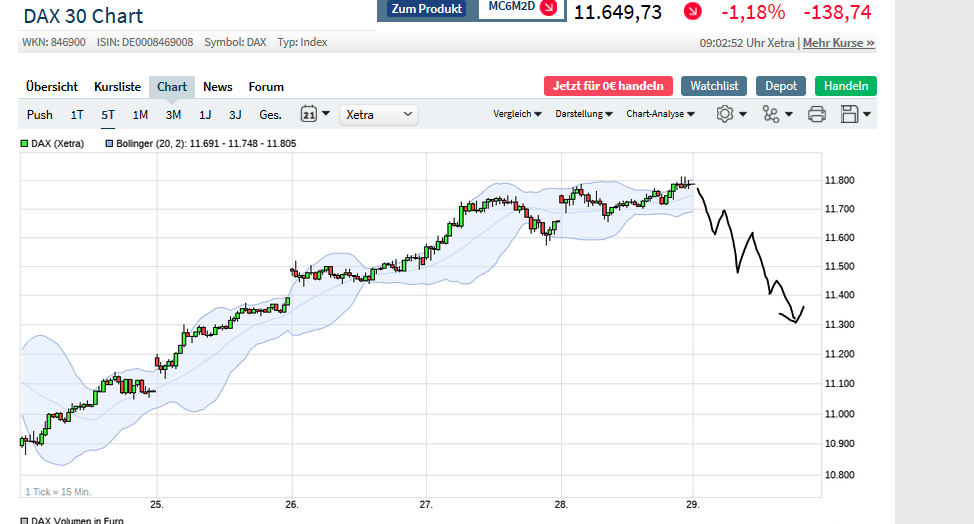Screen dimensions: 974x524
Task: Open the Chart-Analyse dropdown
Action: click(x=660, y=114)
